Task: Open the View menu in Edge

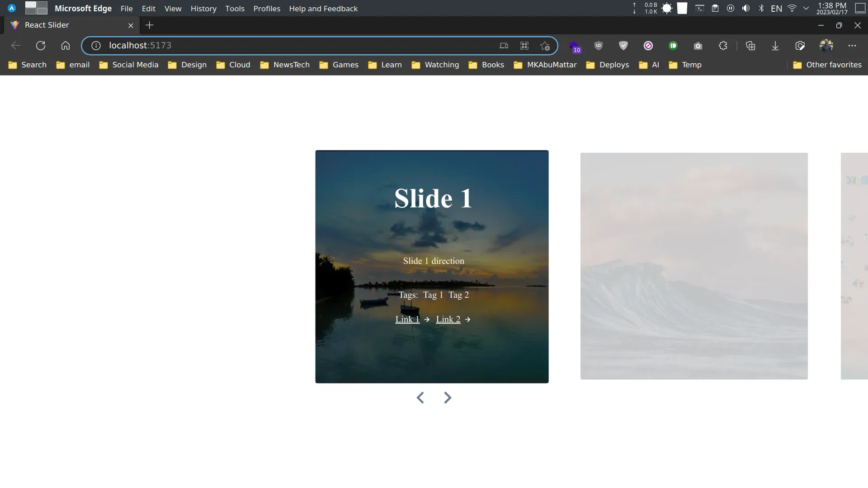Action: 172,8
